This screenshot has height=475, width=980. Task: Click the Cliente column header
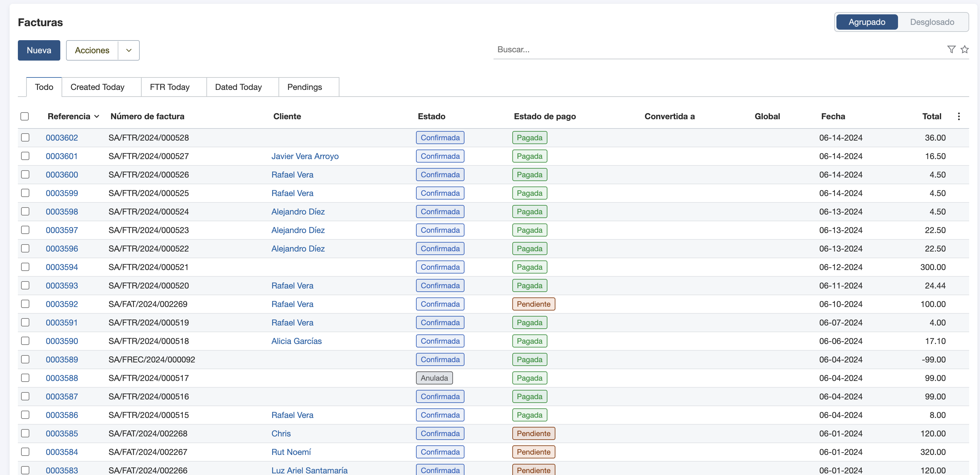point(287,116)
